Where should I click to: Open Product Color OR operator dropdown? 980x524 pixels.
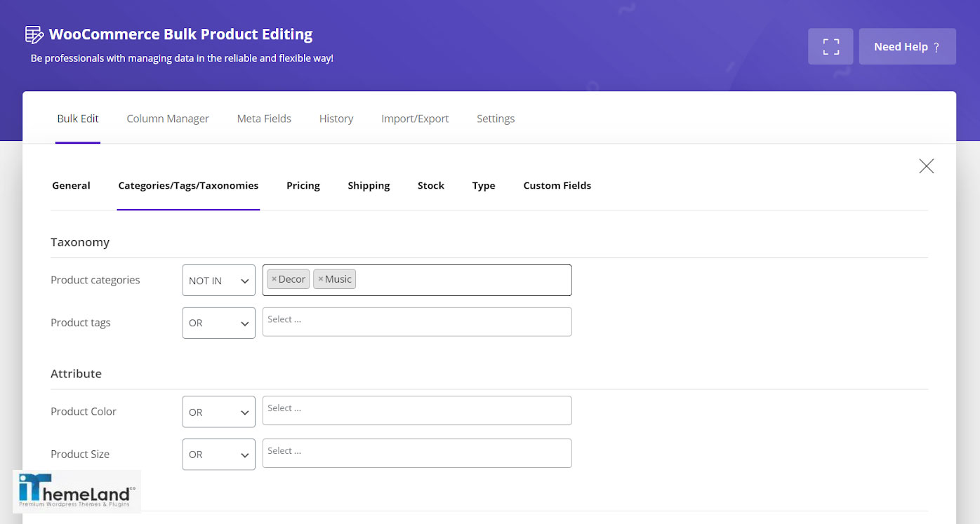(218, 412)
